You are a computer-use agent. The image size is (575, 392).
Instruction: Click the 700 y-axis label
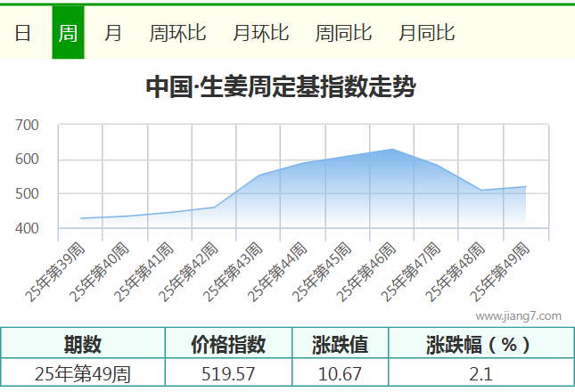28,126
